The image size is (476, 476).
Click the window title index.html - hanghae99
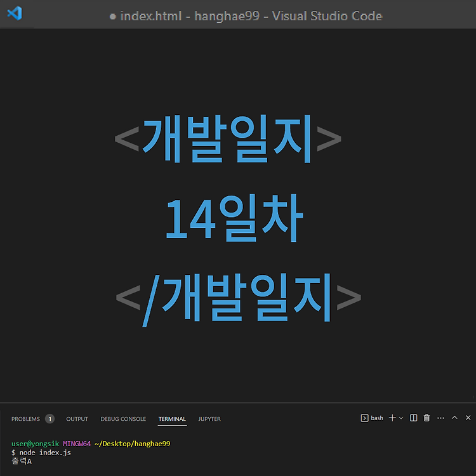tap(190, 16)
